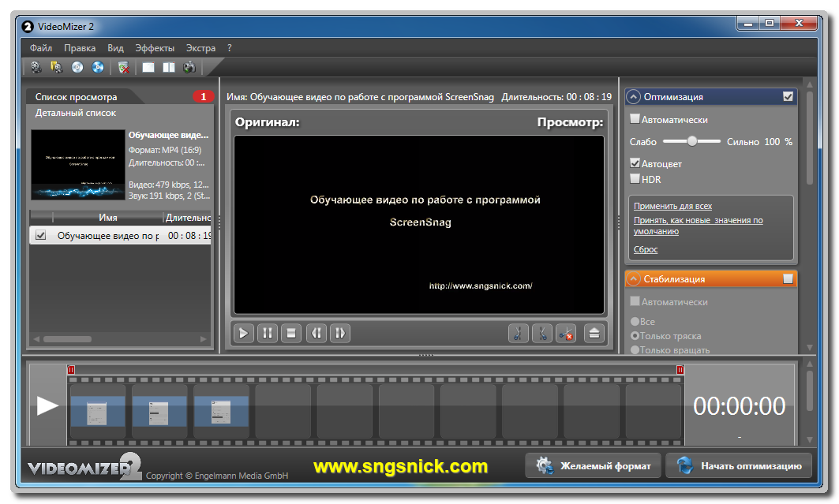The image size is (839, 504).
Task: Click the Желаемый формат button label
Action: [x=605, y=466]
